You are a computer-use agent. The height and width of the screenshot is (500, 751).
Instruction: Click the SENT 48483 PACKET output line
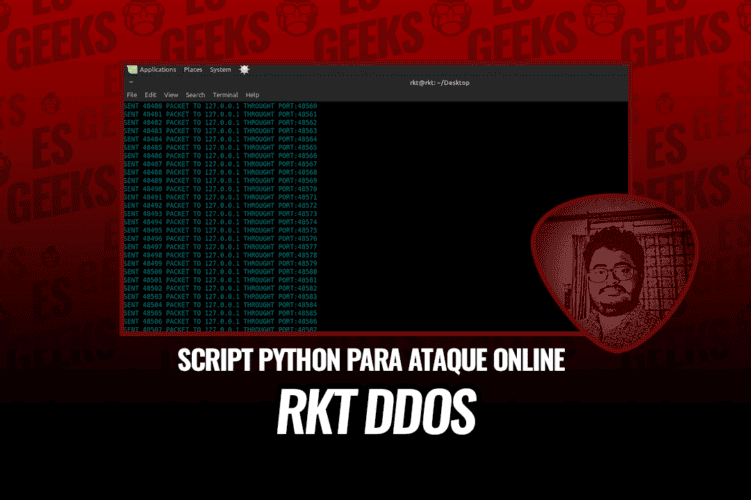click(220, 131)
